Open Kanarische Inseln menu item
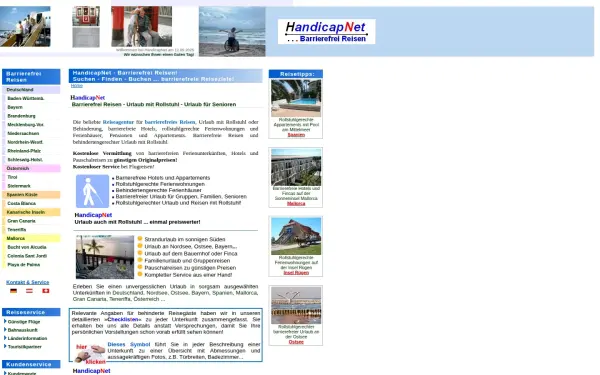The image size is (600, 375). point(31,212)
